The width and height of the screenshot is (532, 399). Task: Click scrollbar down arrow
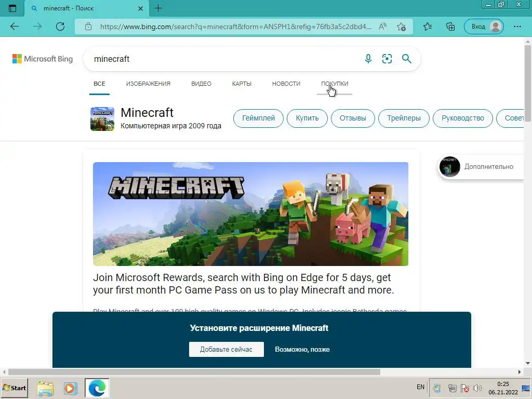[x=528, y=363]
